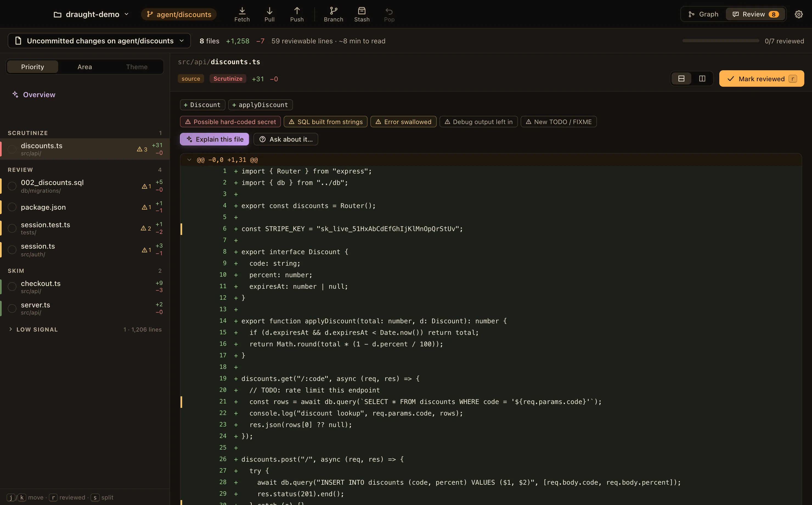Image resolution: width=812 pixels, height=505 pixels.
Task: Click the Pull toolbar icon
Action: [x=269, y=11]
